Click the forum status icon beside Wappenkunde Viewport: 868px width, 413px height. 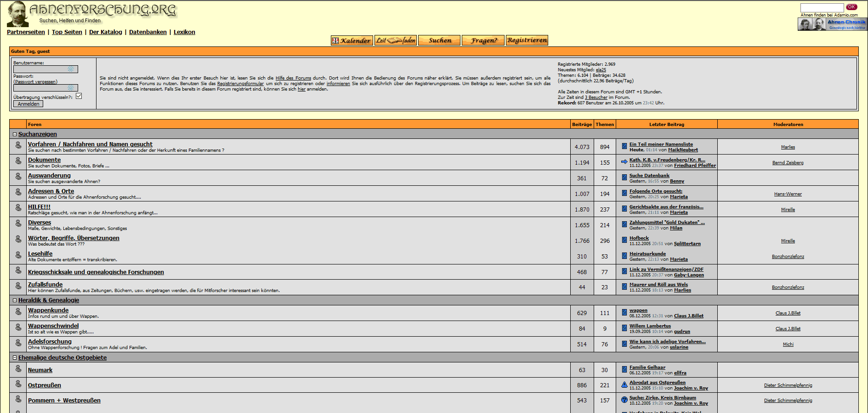tap(18, 312)
